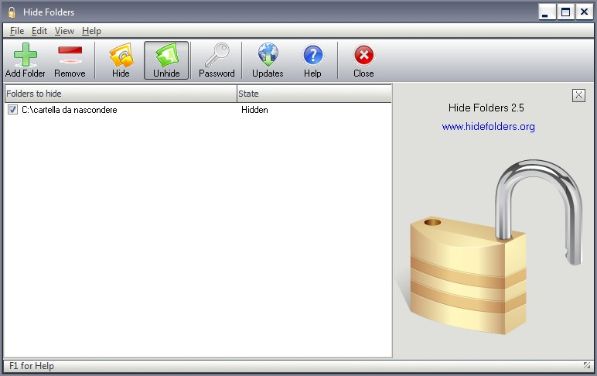Click the Hidden state of the folder entry

(x=255, y=110)
